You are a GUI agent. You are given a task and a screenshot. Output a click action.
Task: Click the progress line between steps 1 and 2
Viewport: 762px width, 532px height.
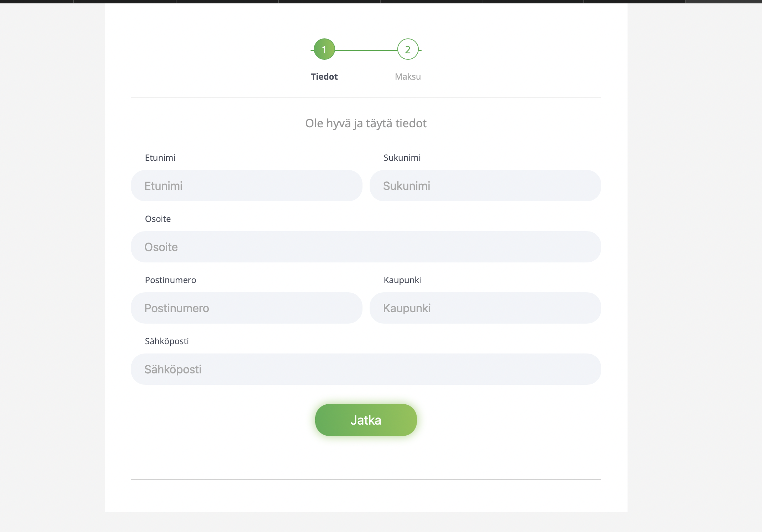[366, 50]
